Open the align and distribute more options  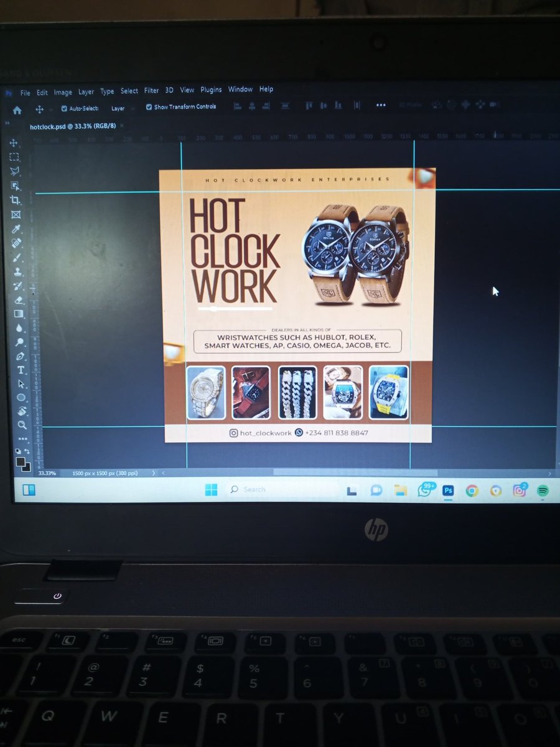pos(381,105)
